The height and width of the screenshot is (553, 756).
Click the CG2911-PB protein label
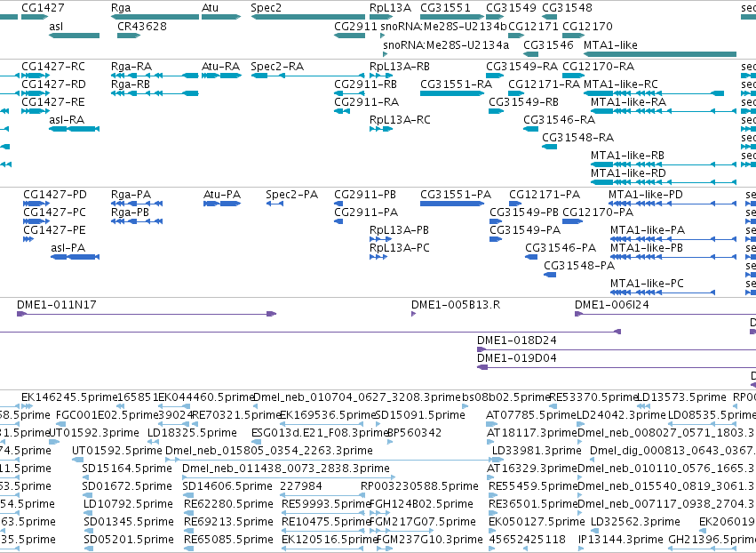365,195
